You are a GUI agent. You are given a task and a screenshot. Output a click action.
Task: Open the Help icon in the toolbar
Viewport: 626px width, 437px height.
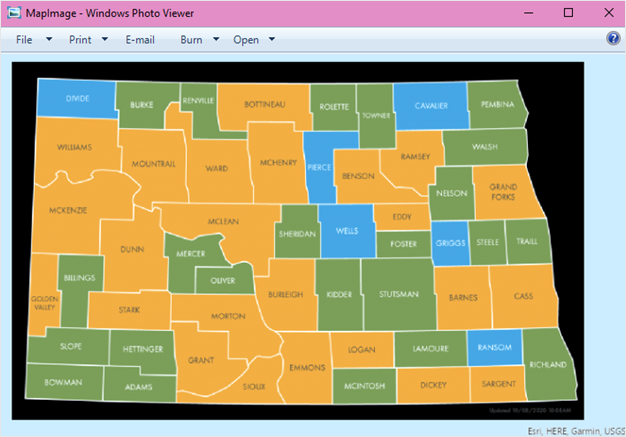click(x=613, y=39)
